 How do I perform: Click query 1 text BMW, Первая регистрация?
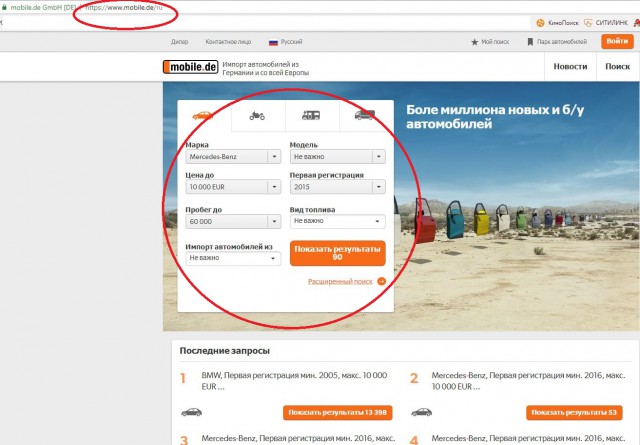[294, 381]
